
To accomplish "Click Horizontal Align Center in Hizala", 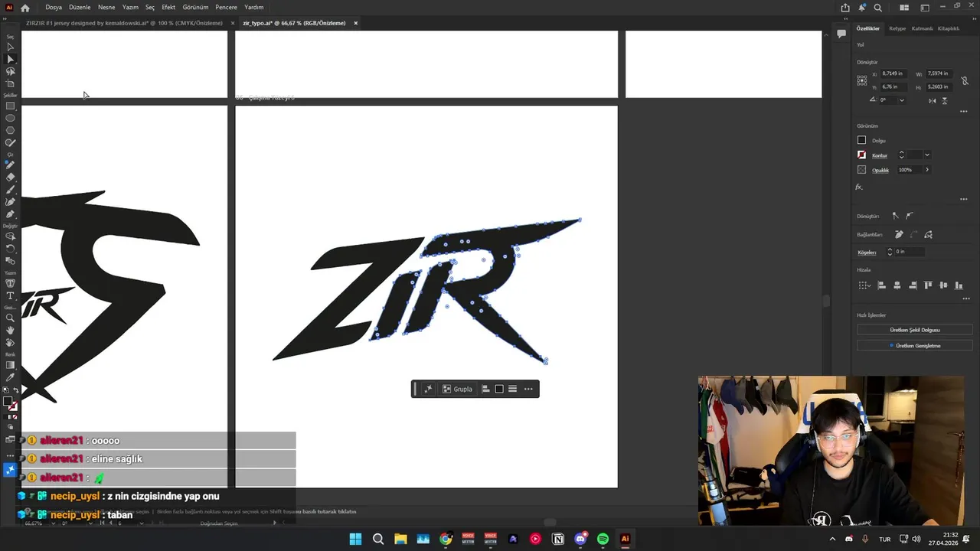I will tap(897, 285).
